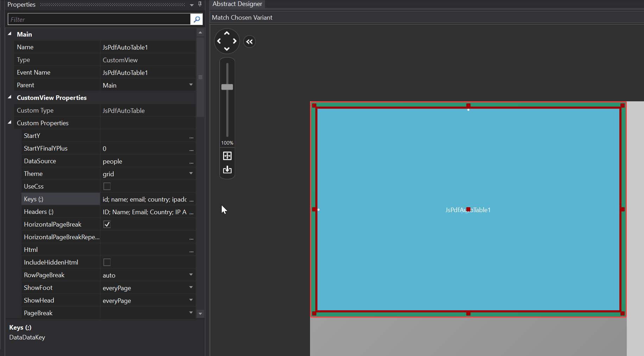Pan the designer view downward
Viewport: 644px width, 356px height.
pyautogui.click(x=227, y=49)
